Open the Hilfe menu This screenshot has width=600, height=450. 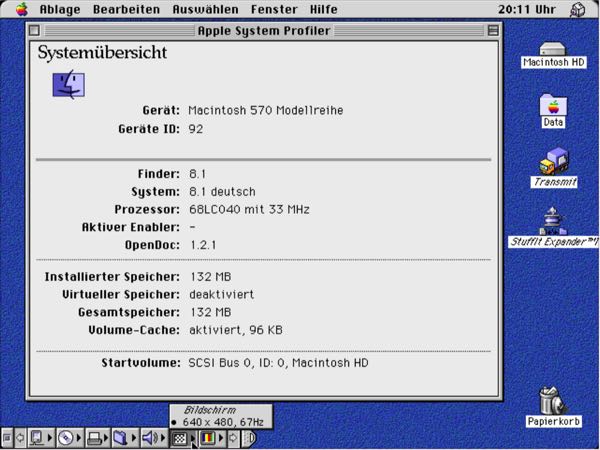324,9
